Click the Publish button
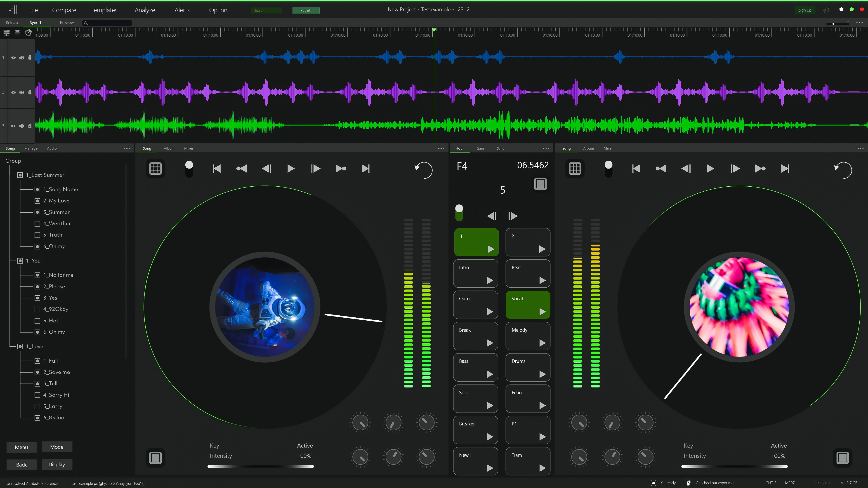The height and width of the screenshot is (488, 868). click(x=306, y=10)
